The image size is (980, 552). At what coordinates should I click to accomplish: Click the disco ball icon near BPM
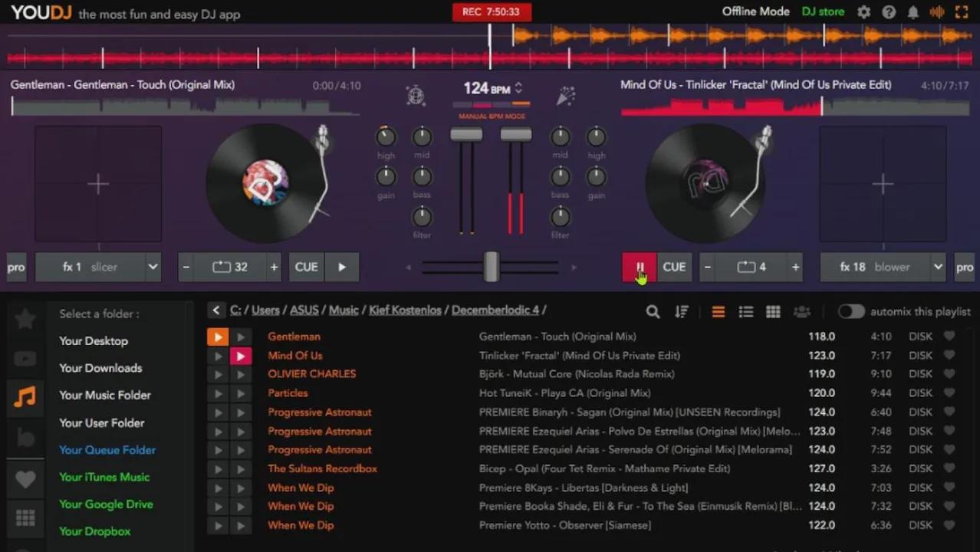click(415, 96)
